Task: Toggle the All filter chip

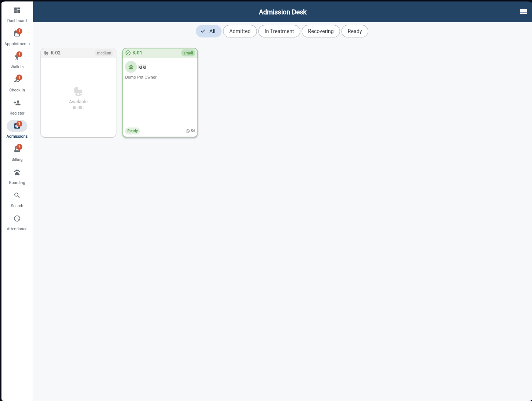Action: 208,31
